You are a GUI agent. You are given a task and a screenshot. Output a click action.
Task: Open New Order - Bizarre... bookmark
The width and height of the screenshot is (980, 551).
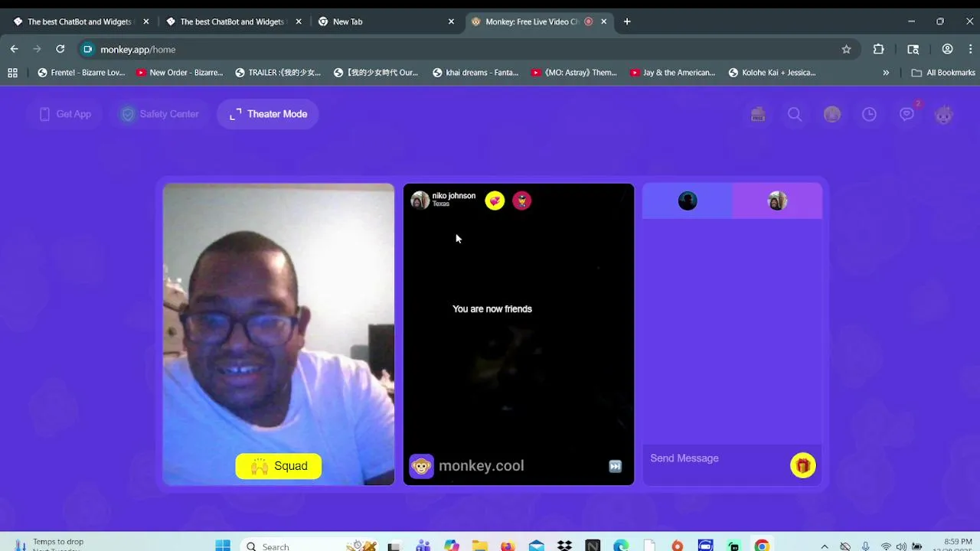pos(179,73)
